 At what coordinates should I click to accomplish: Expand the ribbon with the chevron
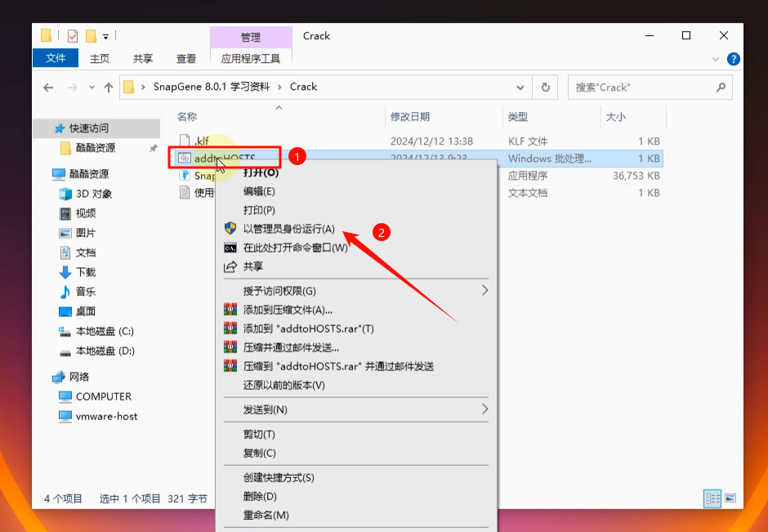tap(717, 59)
